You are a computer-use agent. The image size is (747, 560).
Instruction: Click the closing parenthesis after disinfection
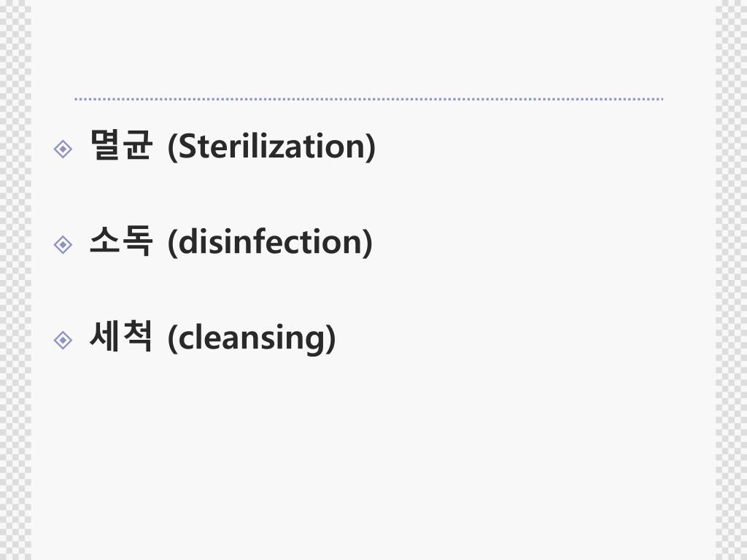(x=368, y=242)
